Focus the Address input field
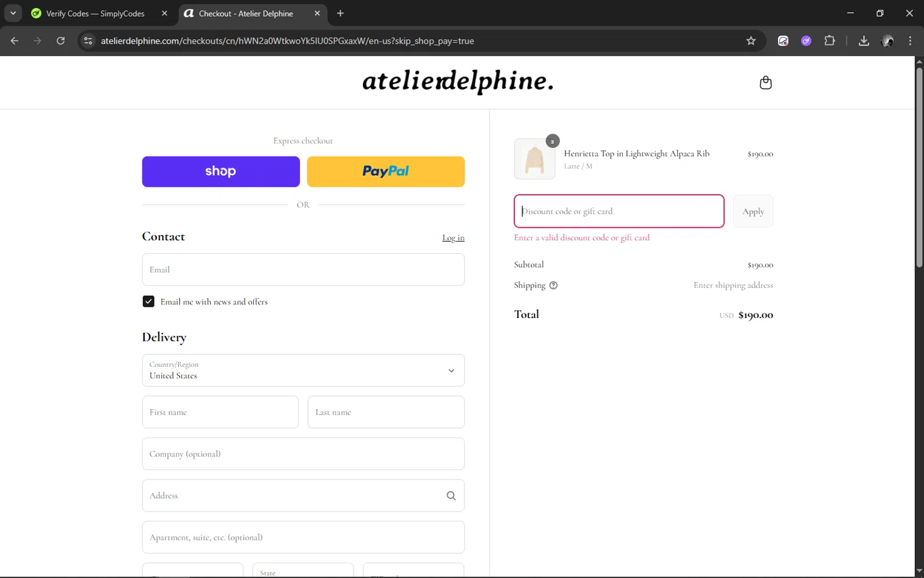Screen dimensions: 924x578 [303, 495]
